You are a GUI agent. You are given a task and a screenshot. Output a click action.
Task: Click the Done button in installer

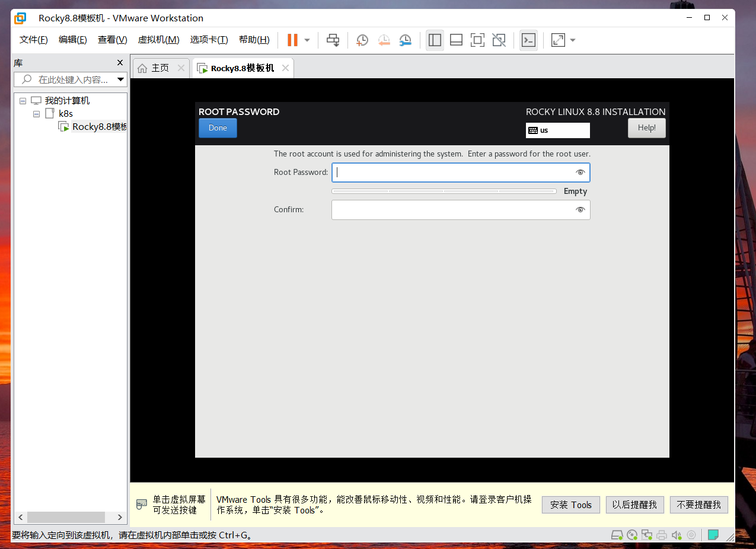pyautogui.click(x=218, y=128)
